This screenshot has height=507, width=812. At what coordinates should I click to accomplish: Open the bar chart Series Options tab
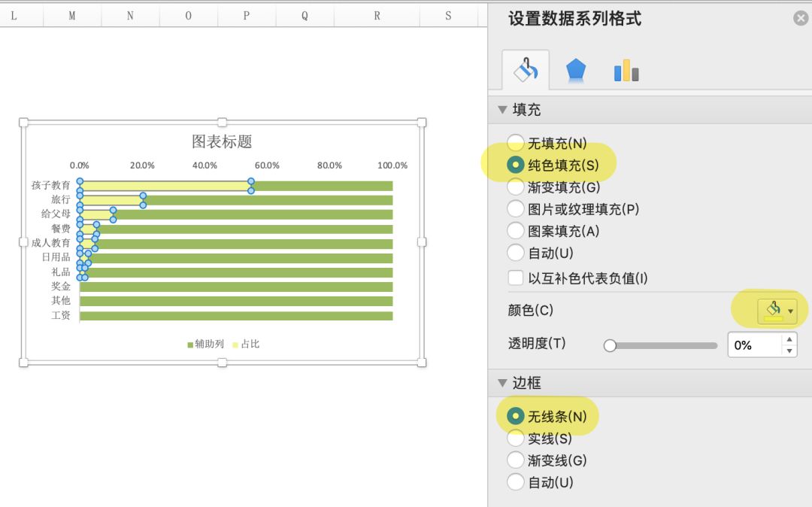626,68
